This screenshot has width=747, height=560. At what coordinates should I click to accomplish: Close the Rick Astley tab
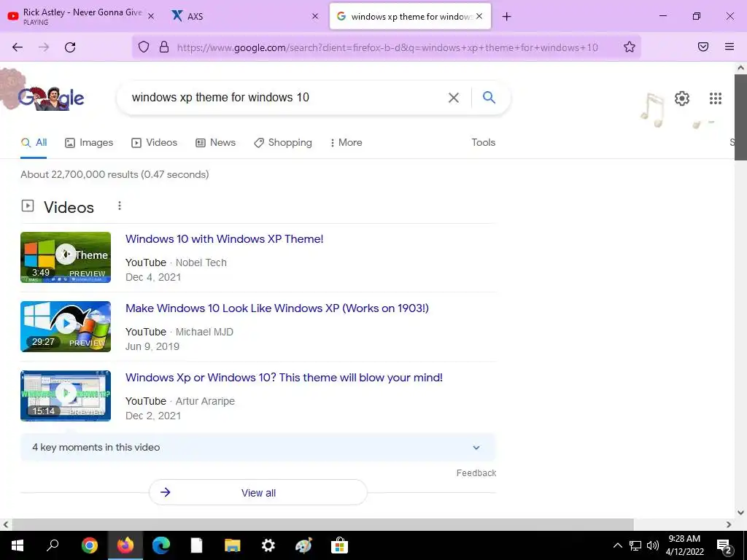pyautogui.click(x=150, y=16)
